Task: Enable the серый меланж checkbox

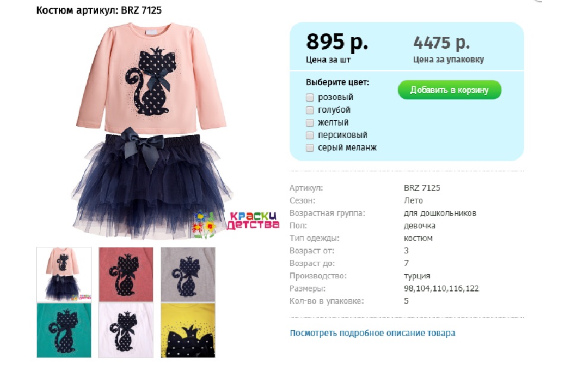Action: [x=310, y=148]
